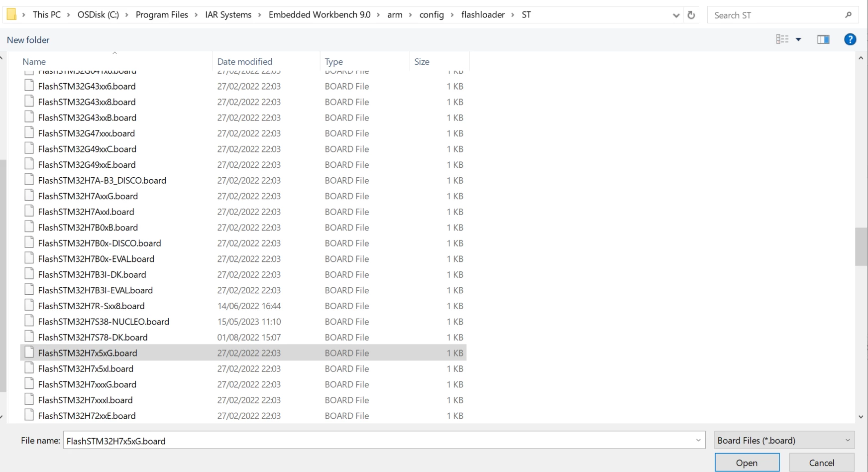Sort by Type column header
Image resolution: width=868 pixels, height=472 pixels.
coord(334,62)
